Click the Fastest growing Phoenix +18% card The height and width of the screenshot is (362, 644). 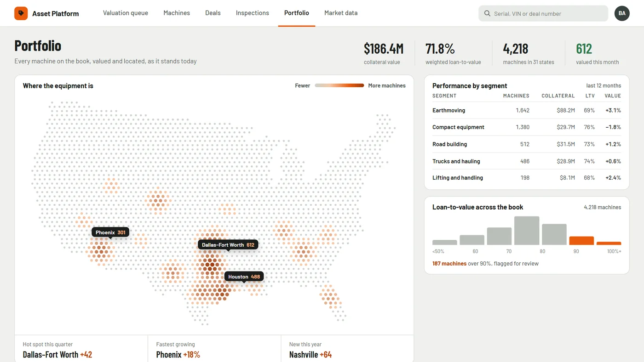214,349
